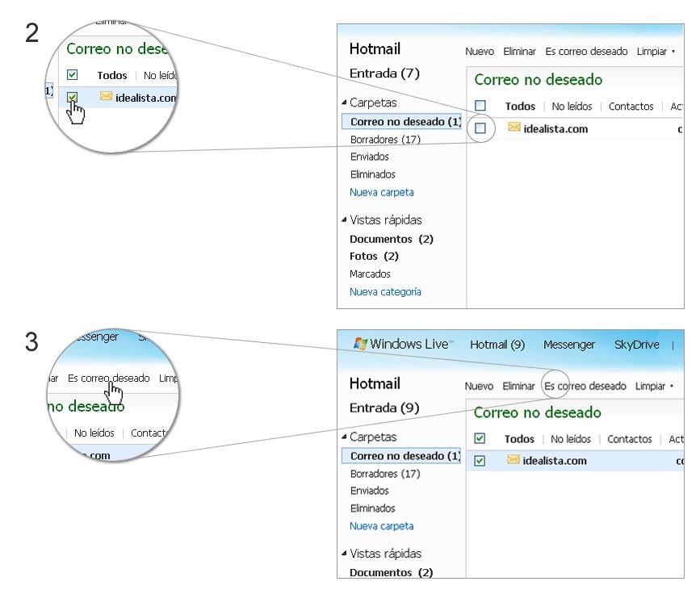Click the Nueva categoría link
700x594 pixels.
tap(385, 292)
